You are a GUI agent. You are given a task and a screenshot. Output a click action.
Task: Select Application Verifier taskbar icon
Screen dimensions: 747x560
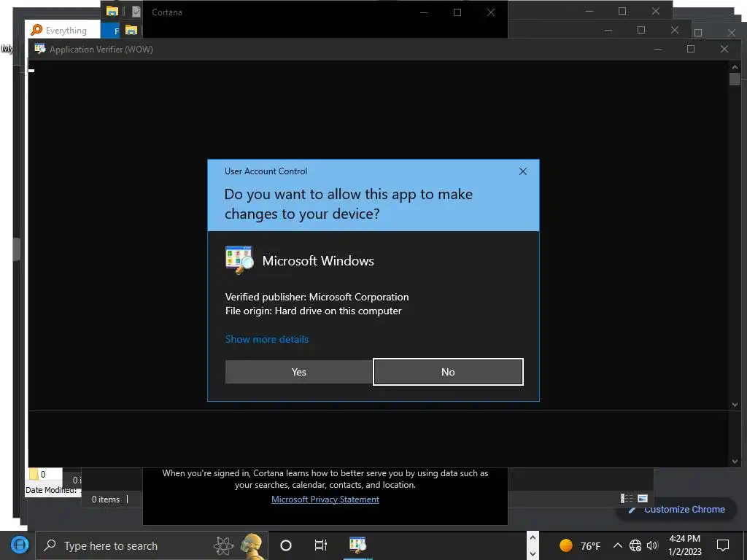coord(357,545)
